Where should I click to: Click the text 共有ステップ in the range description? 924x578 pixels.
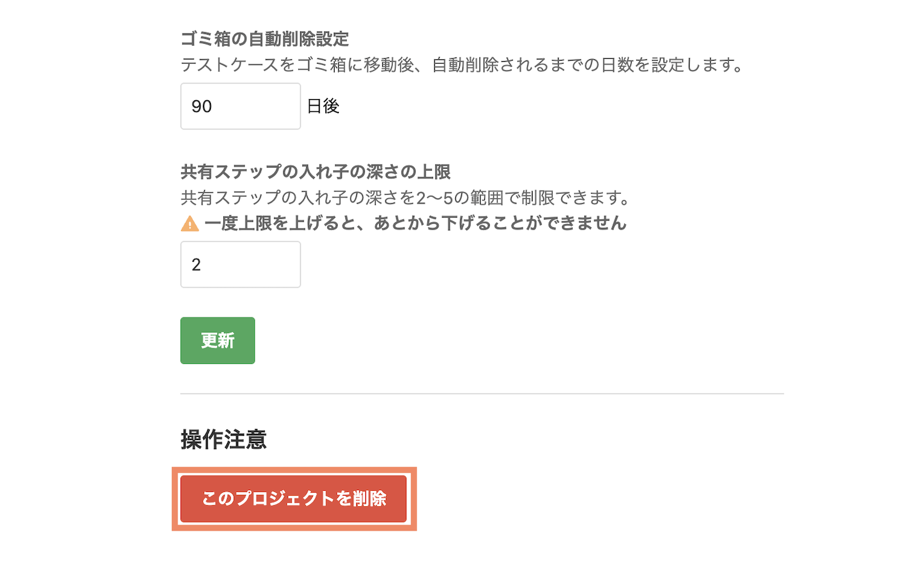click(x=231, y=198)
